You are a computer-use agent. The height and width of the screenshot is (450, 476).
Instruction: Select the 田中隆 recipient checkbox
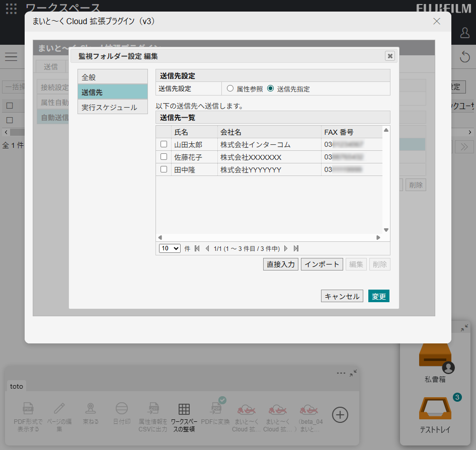(x=164, y=169)
